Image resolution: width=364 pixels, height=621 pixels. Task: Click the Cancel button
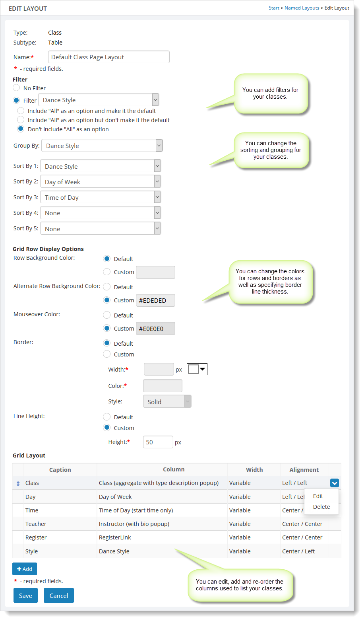coord(59,596)
